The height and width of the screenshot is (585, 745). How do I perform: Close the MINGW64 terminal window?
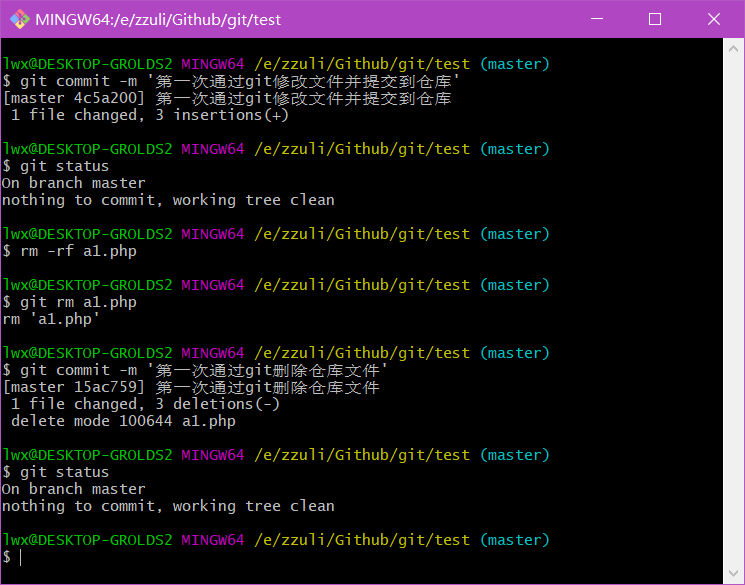click(714, 19)
